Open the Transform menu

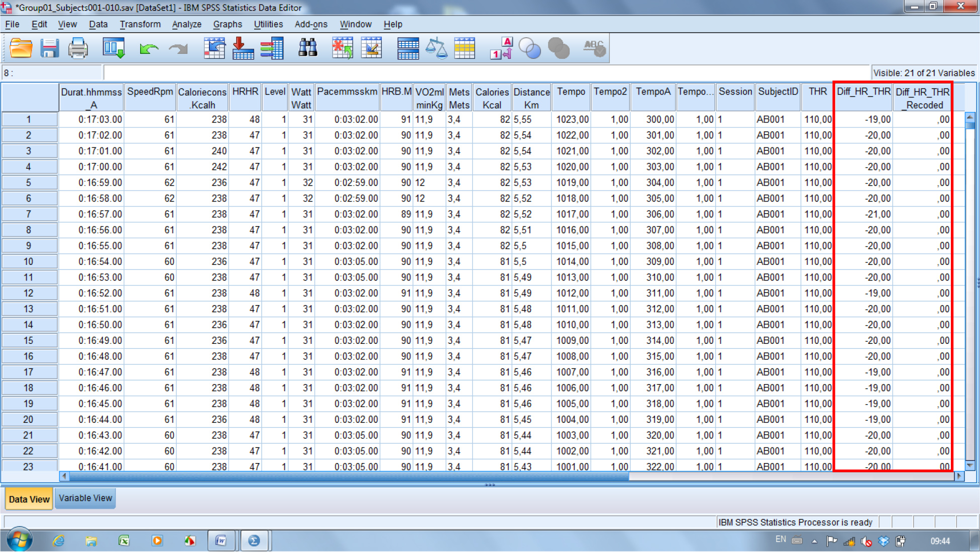pyautogui.click(x=140, y=24)
